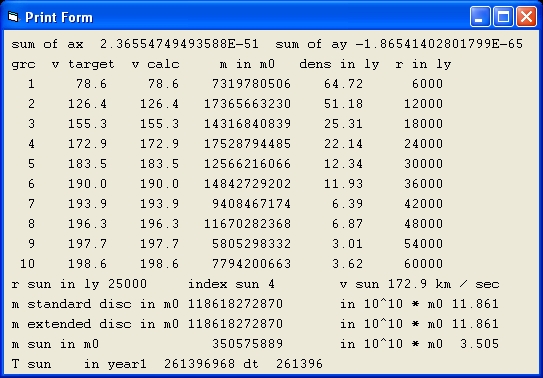Select density value 3.62

point(347,264)
